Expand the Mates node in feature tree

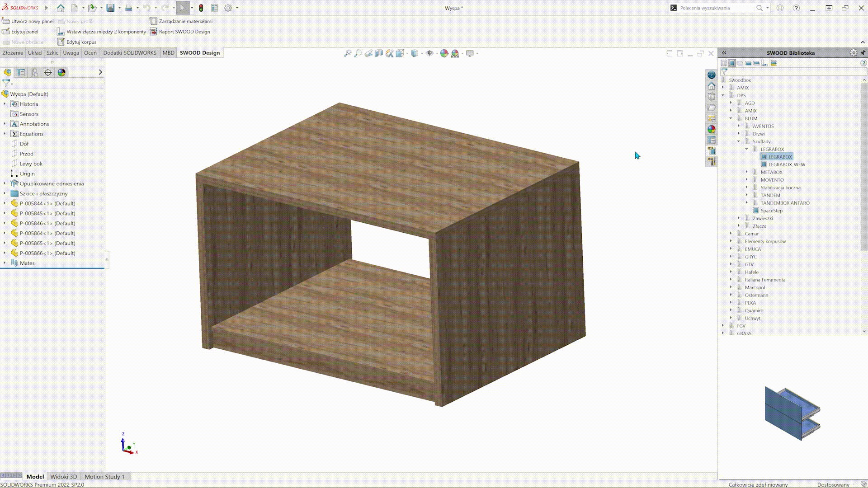[x=5, y=263]
